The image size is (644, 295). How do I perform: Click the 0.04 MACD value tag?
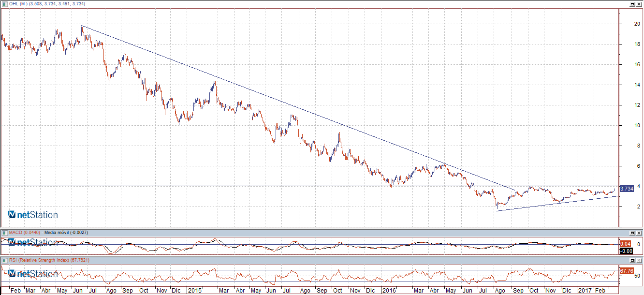[626, 244]
